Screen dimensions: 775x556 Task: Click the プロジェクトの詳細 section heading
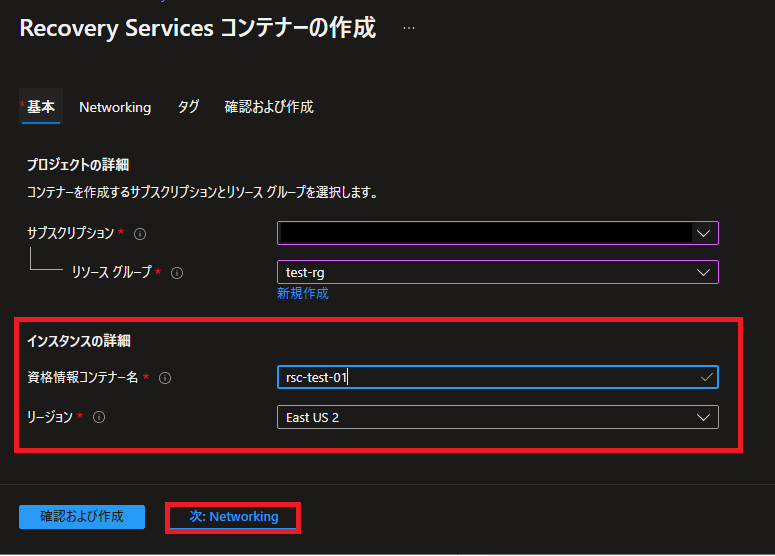78,165
